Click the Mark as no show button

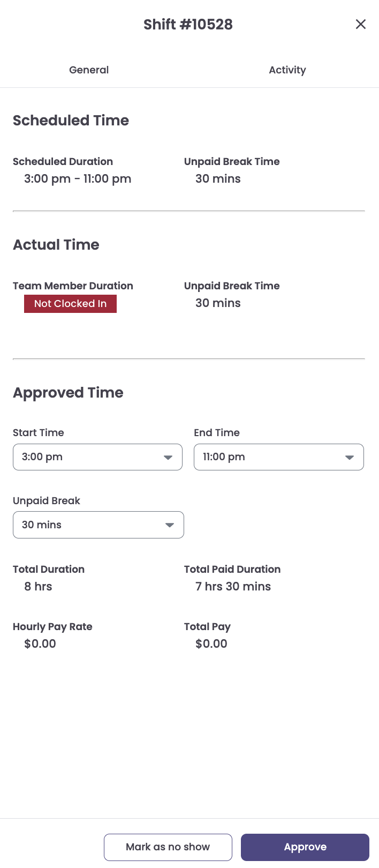pos(168,847)
